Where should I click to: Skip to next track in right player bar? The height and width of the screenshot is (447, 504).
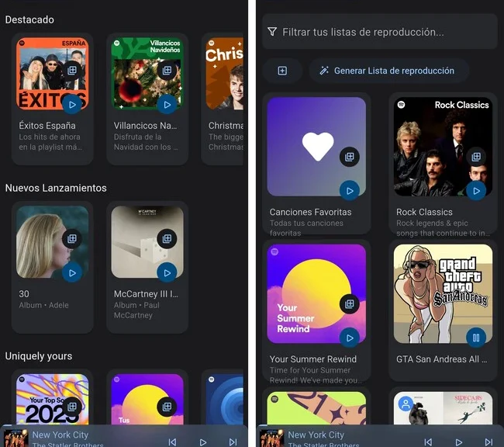(488, 442)
